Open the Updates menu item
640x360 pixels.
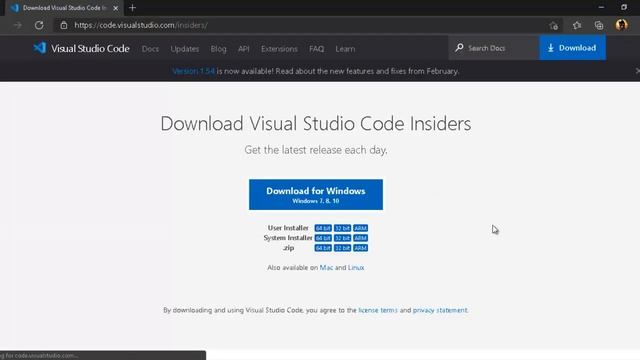coord(184,49)
